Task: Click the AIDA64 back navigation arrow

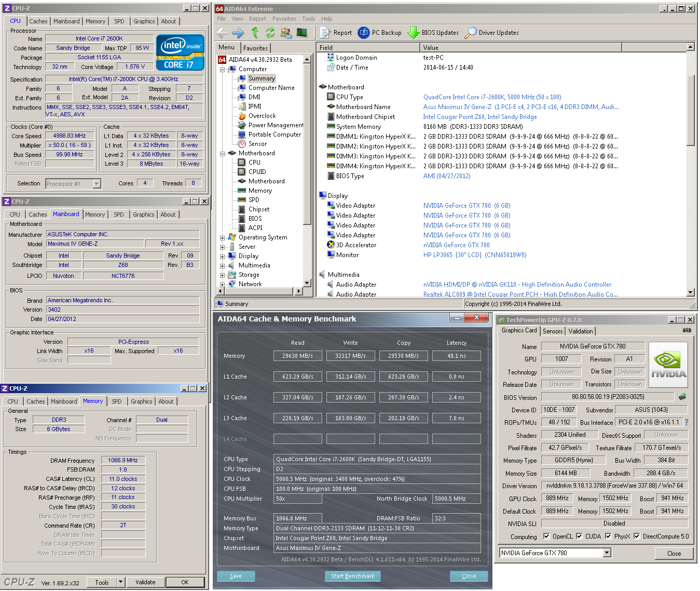Action: pyautogui.click(x=222, y=33)
